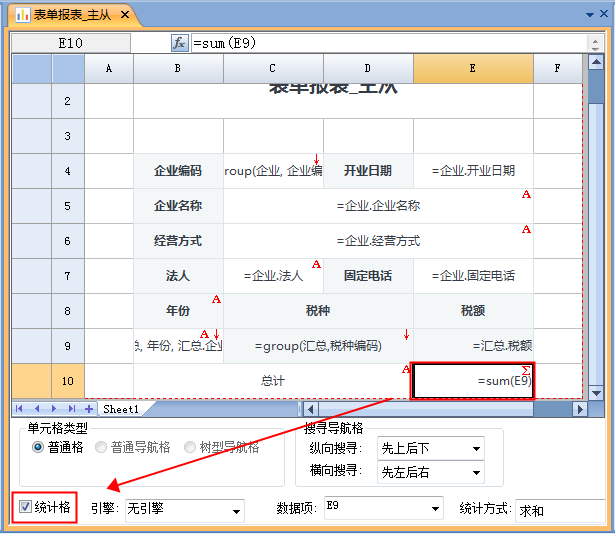This screenshot has width=615, height=534.
Task: Click vertical scrollbar down arrow
Action: 597,393
